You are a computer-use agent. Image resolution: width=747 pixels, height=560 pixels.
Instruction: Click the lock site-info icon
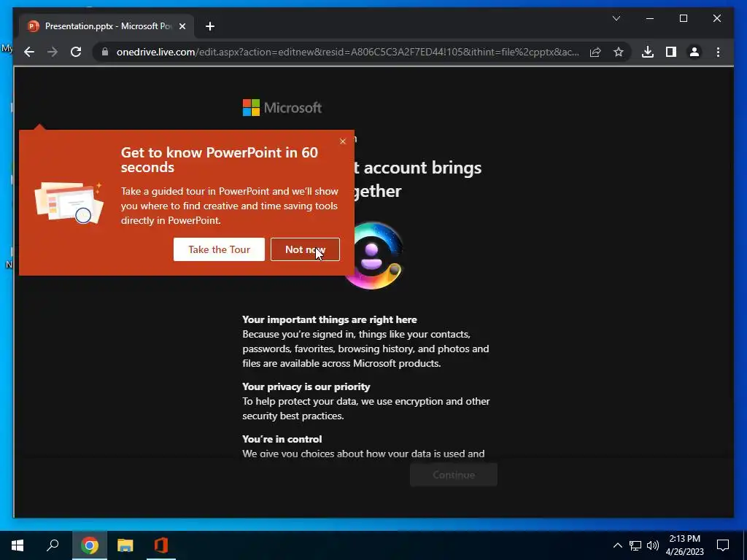pos(105,52)
